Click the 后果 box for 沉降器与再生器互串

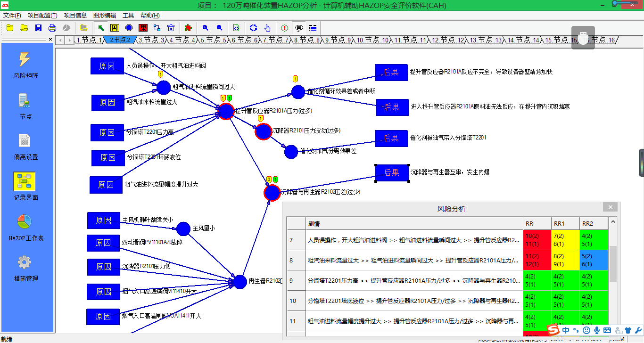(x=391, y=173)
